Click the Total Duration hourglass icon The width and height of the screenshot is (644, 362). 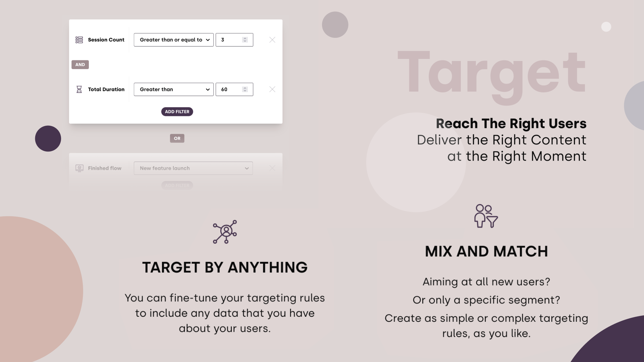pos(79,89)
